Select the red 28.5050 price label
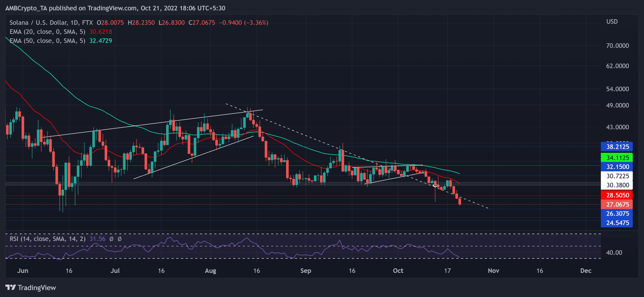 point(616,195)
